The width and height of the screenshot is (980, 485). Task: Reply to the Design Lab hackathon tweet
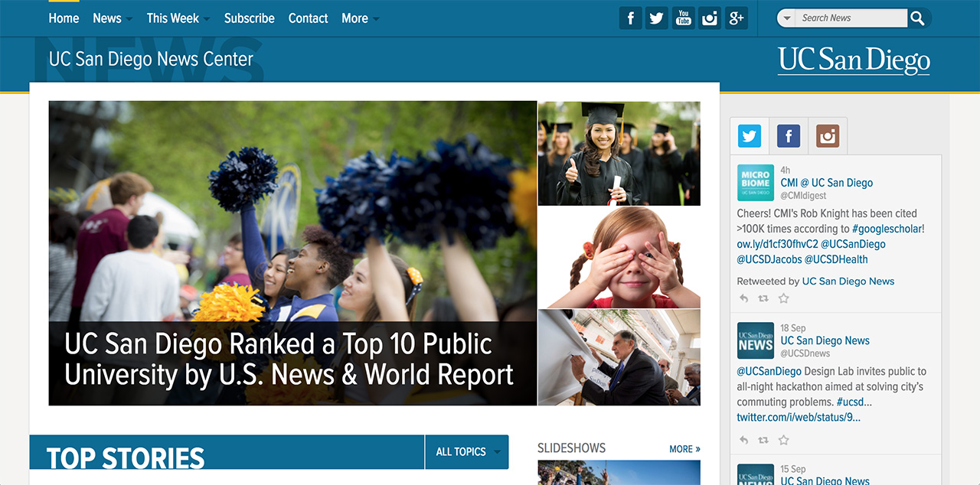[x=744, y=440]
